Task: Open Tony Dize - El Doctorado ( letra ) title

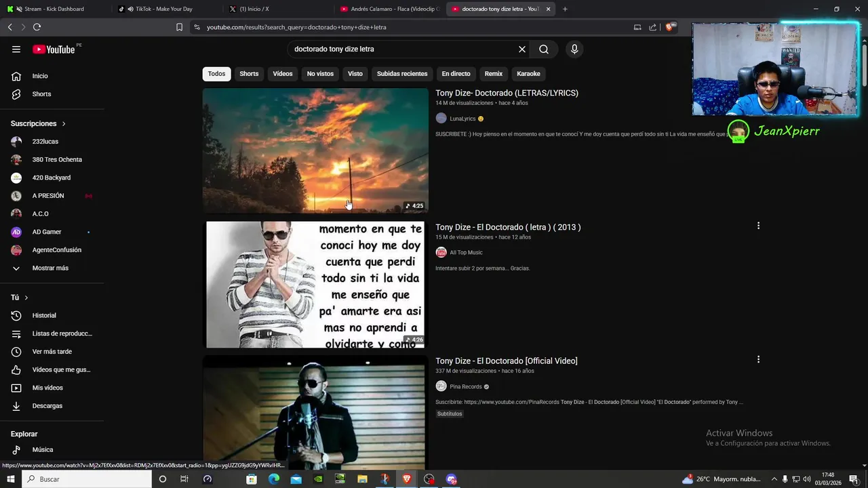Action: [508, 227]
